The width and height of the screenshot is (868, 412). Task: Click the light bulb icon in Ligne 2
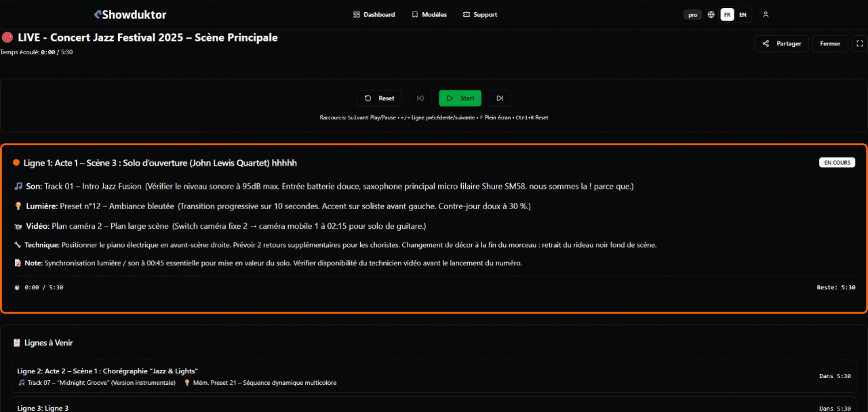[x=187, y=383]
